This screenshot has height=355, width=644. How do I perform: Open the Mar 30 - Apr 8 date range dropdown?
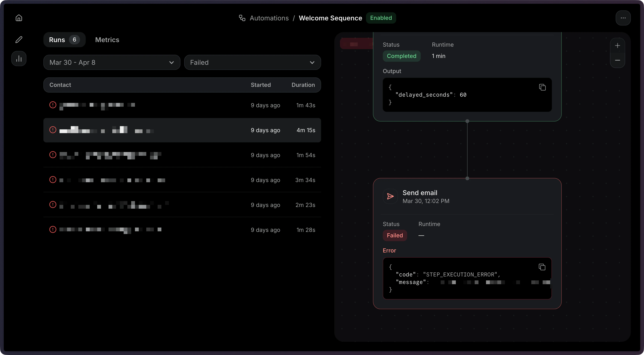coord(112,62)
